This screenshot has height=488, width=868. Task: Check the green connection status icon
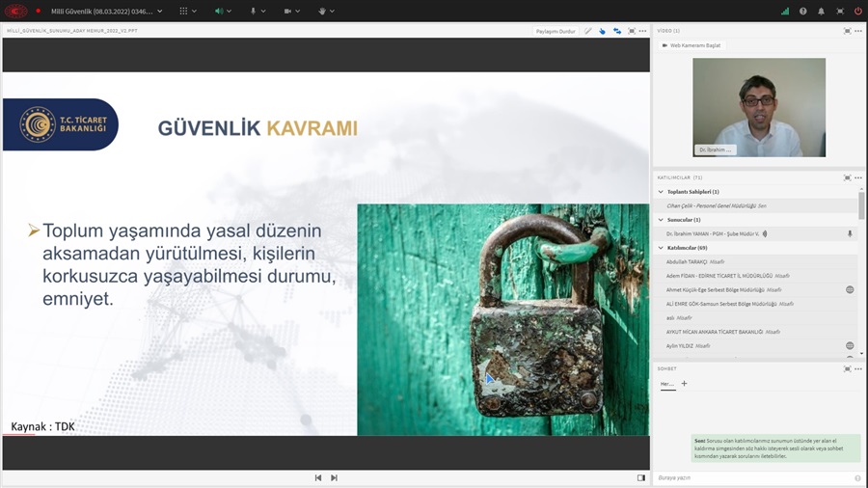pyautogui.click(x=784, y=12)
